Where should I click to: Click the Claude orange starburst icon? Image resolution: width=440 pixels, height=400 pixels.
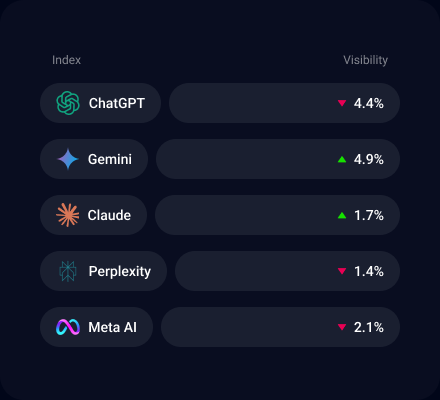point(68,215)
